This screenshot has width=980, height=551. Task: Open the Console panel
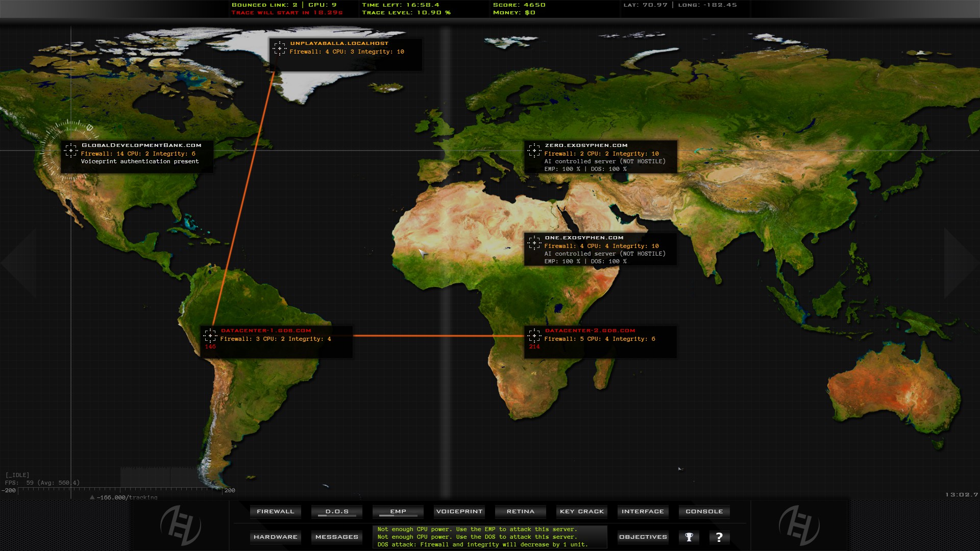(x=704, y=511)
